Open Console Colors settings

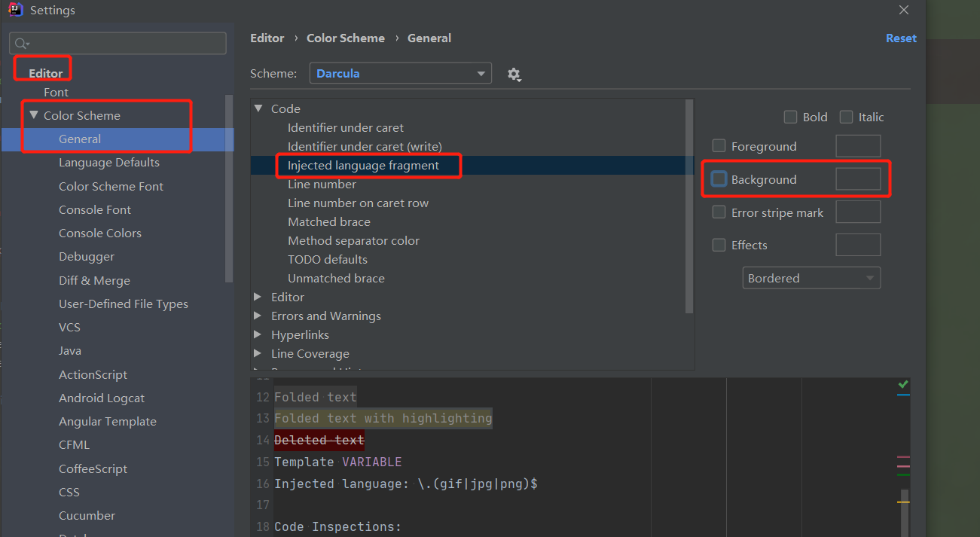tap(100, 233)
